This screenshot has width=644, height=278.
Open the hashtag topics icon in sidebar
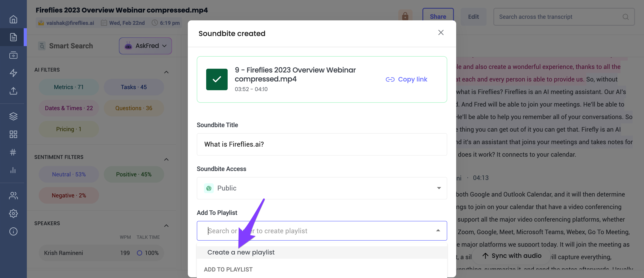[13, 152]
